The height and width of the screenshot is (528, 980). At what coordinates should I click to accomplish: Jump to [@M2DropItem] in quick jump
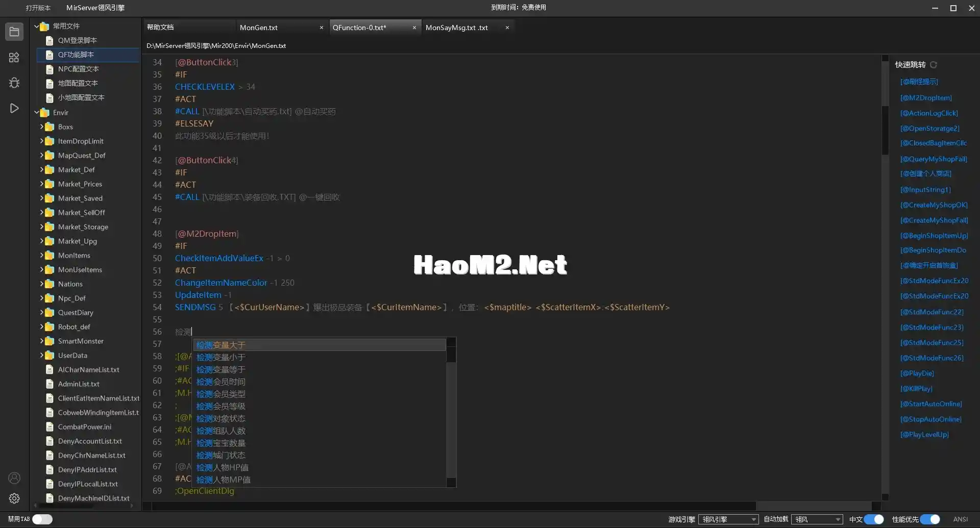point(926,97)
